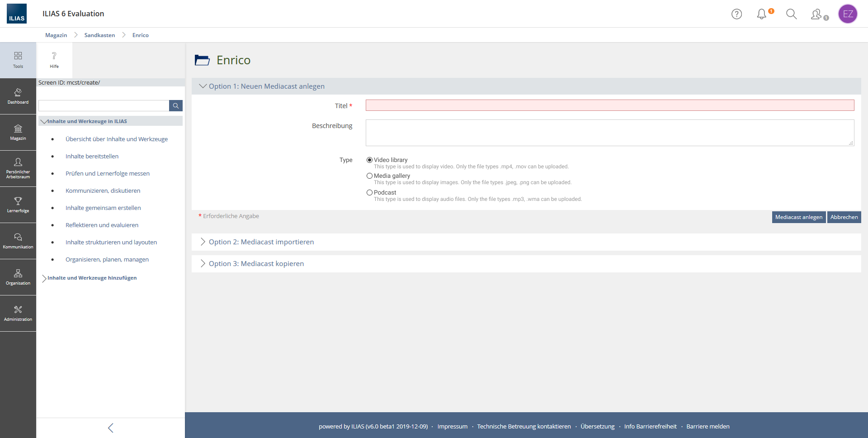Screen dimensions: 868x438
Task: Open Sandkasten in the breadcrumb
Action: (x=99, y=35)
